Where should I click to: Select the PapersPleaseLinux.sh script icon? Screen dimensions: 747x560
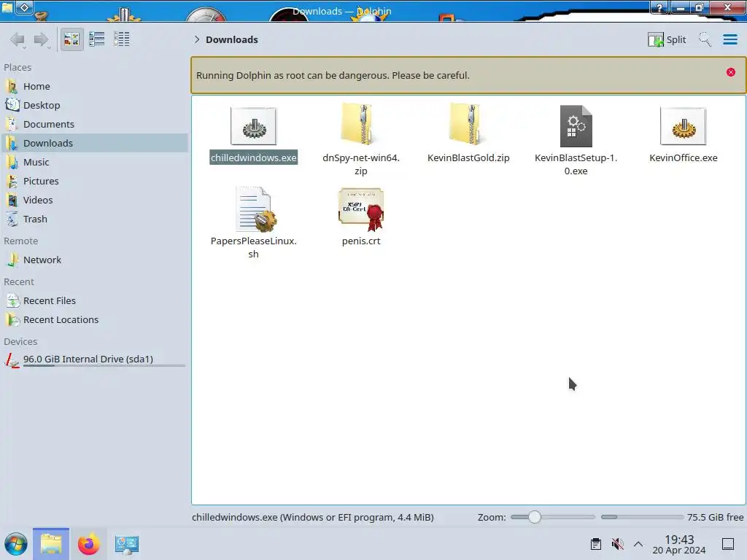click(x=256, y=209)
